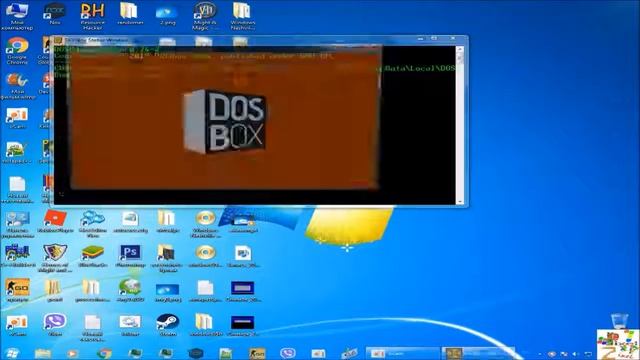Image resolution: width=640 pixels, height=360 pixels.
Task: Launch Windows Media Player from taskbar
Action: tap(73, 353)
